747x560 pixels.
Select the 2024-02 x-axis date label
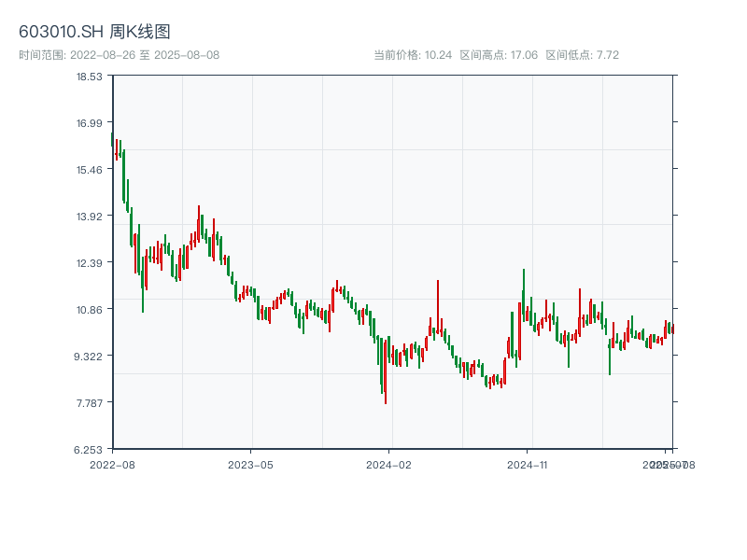pos(389,464)
